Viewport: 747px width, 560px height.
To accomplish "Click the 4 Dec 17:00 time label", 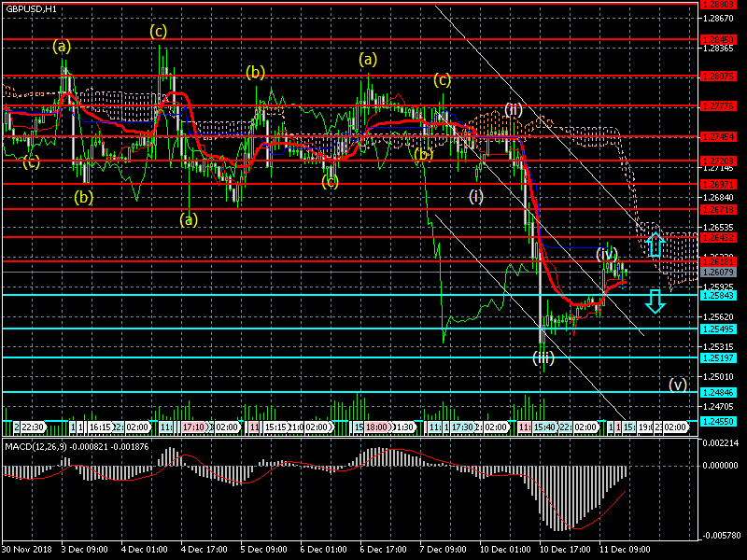I will [204, 550].
